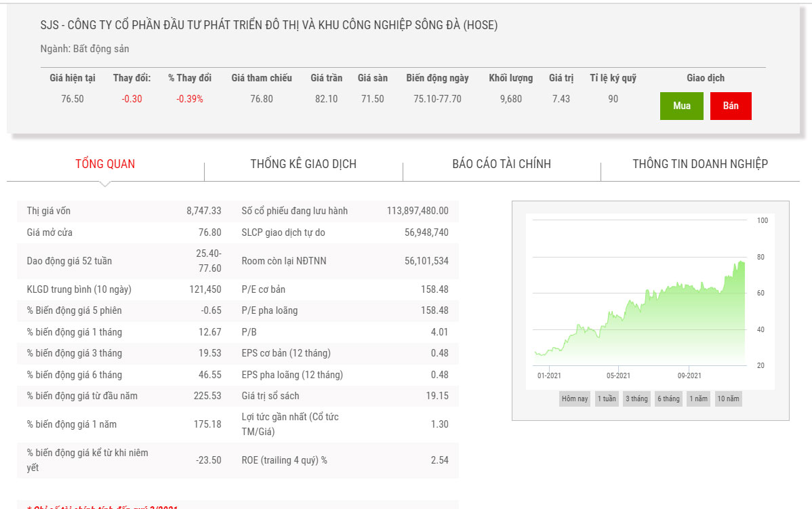Image resolution: width=812 pixels, height=509 pixels.
Task: Select 1 tuần chart range
Action: tap(607, 399)
